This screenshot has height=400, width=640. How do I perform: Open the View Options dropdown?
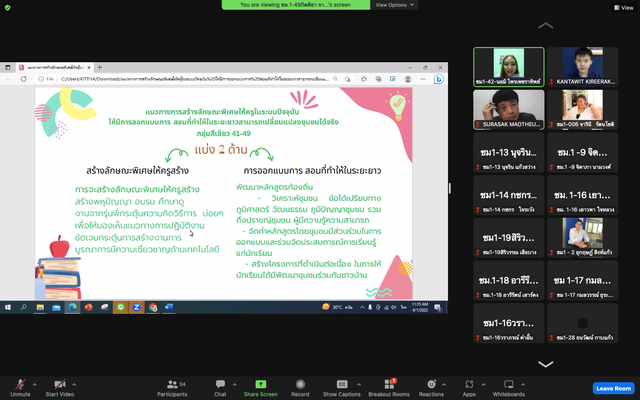point(393,5)
